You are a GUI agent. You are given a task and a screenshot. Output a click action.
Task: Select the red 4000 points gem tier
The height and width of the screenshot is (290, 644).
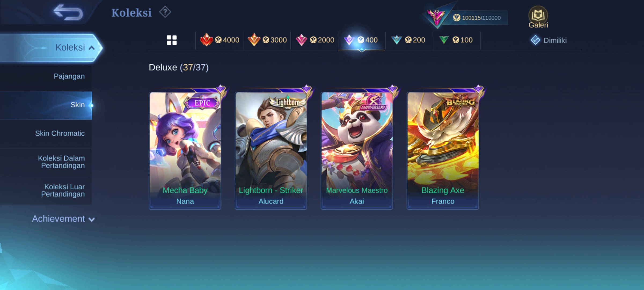tap(219, 40)
